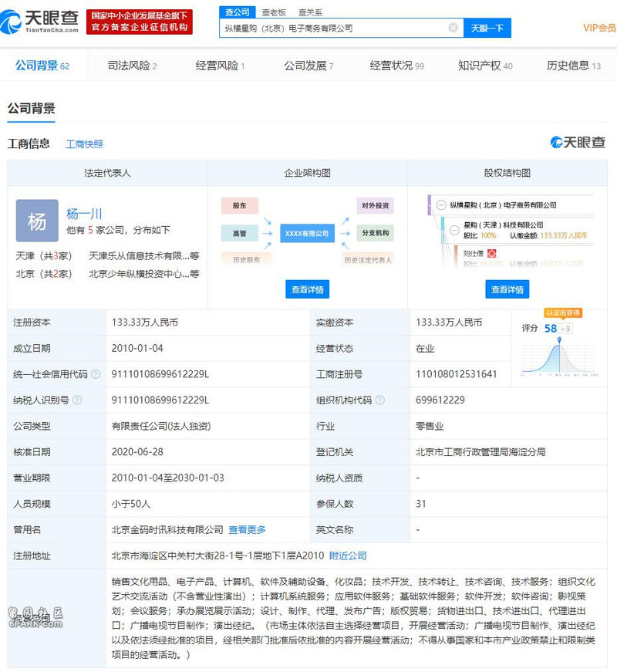
Task: Open the score distribution chart thumbnail
Action: (x=558, y=356)
